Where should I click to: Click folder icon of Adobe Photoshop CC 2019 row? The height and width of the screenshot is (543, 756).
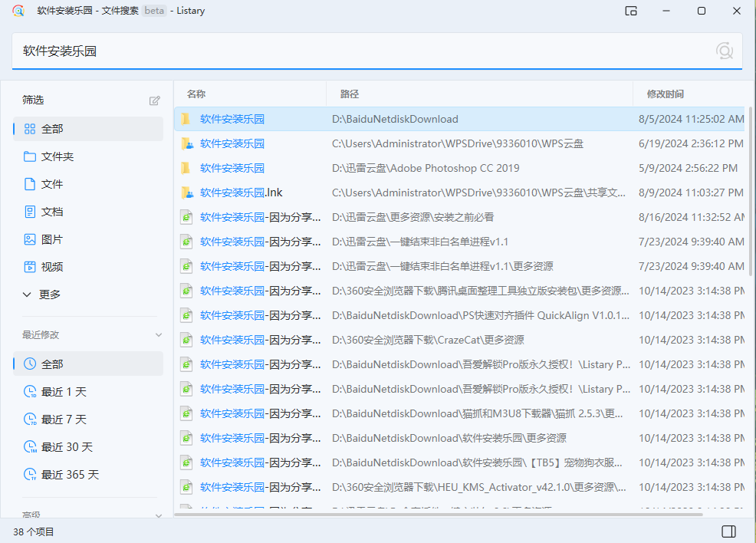pos(186,168)
